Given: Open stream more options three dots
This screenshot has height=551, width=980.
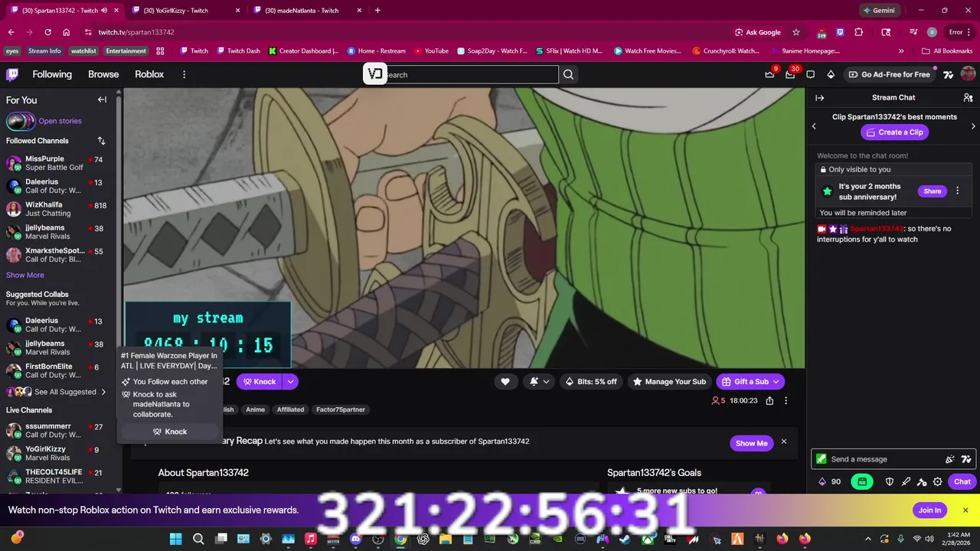Looking at the screenshot, I should (786, 400).
